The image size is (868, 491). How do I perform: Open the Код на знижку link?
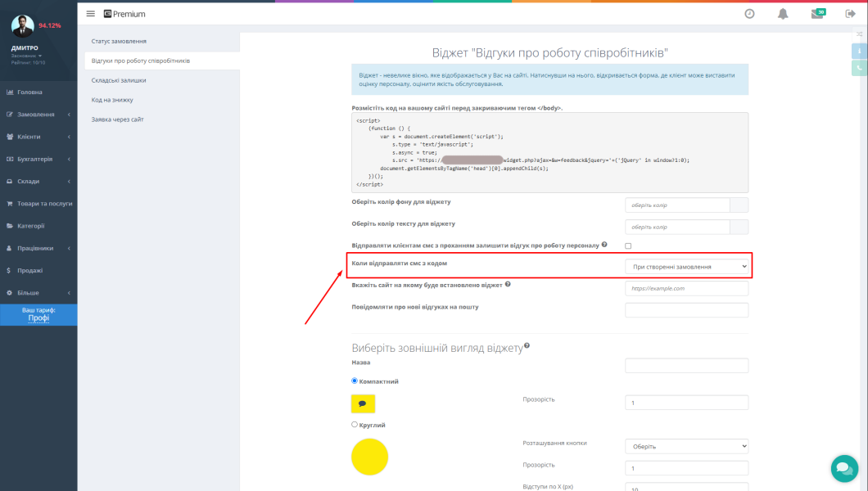point(112,100)
